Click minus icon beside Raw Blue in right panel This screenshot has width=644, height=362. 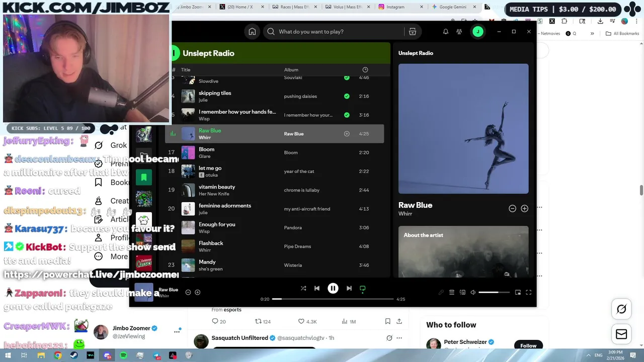pyautogui.click(x=512, y=208)
